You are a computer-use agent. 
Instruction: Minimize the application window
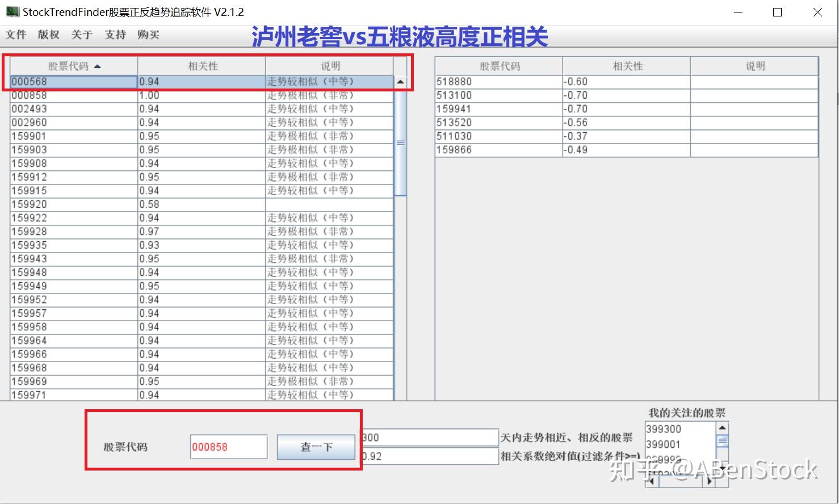[x=739, y=12]
